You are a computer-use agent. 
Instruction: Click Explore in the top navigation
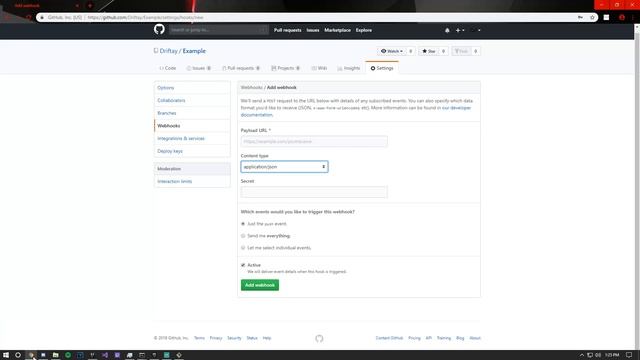[363, 30]
